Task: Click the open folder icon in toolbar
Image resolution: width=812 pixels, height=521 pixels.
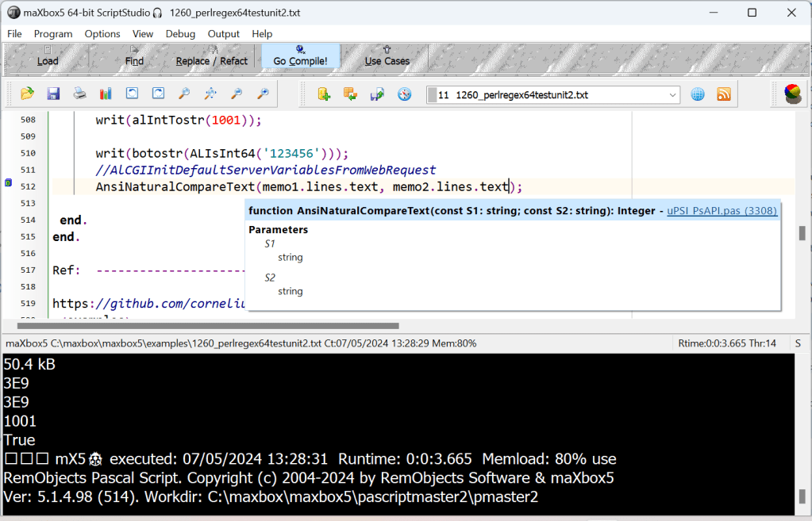Action: 27,94
